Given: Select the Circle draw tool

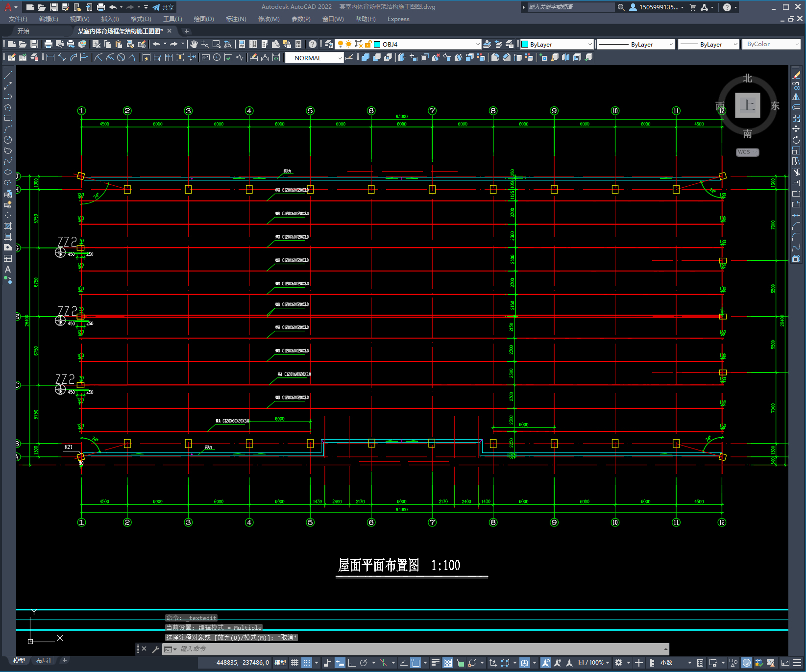Looking at the screenshot, I should coord(8,140).
